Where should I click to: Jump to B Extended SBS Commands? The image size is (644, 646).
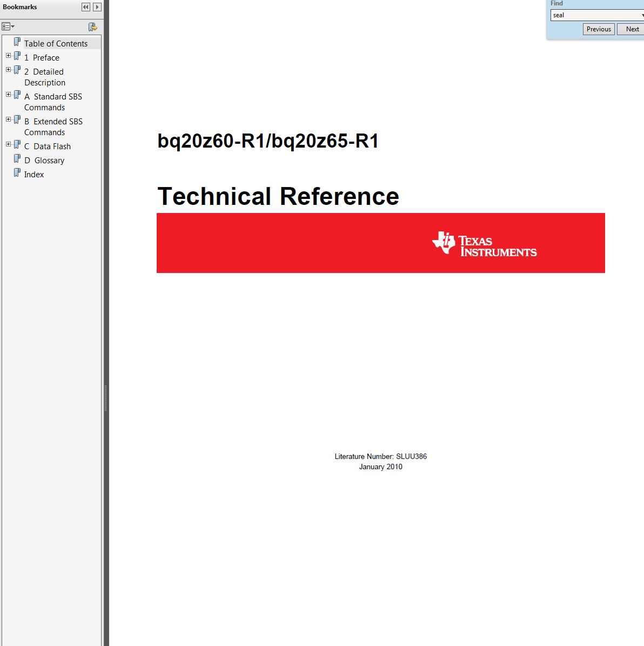53,127
